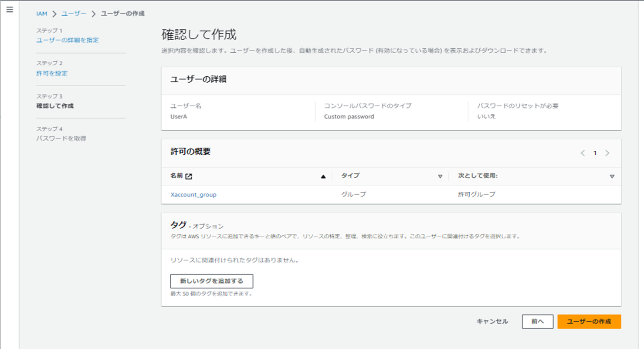
Task: Click the パスワードのリセットが必要 label
Action: pos(518,106)
